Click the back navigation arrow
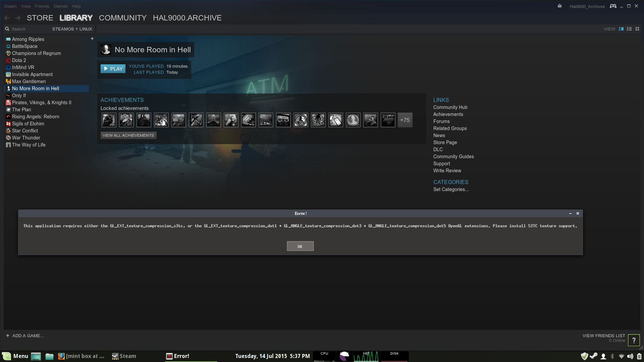The width and height of the screenshot is (644, 362). click(x=7, y=18)
